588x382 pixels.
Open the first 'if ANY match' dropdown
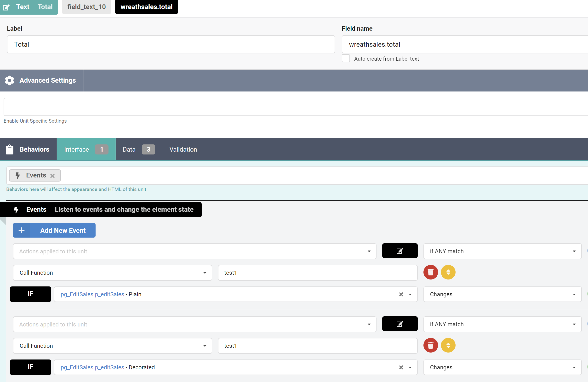click(502, 251)
